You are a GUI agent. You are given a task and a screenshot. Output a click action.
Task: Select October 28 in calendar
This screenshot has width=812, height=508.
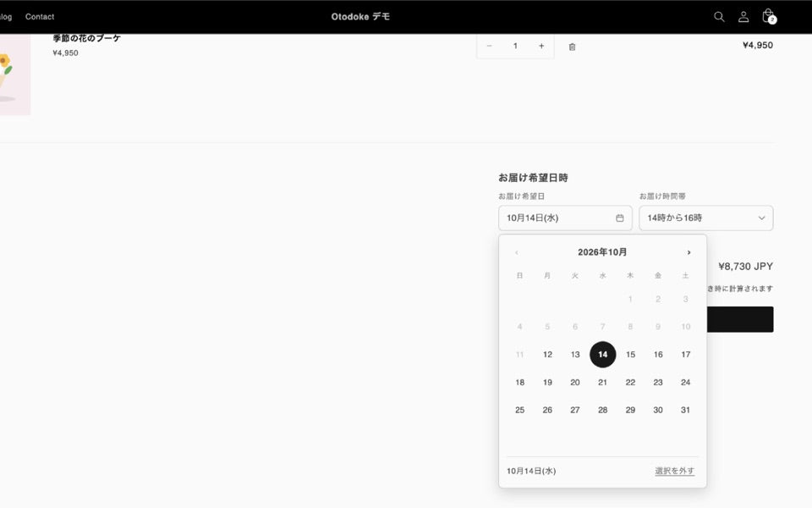point(603,410)
